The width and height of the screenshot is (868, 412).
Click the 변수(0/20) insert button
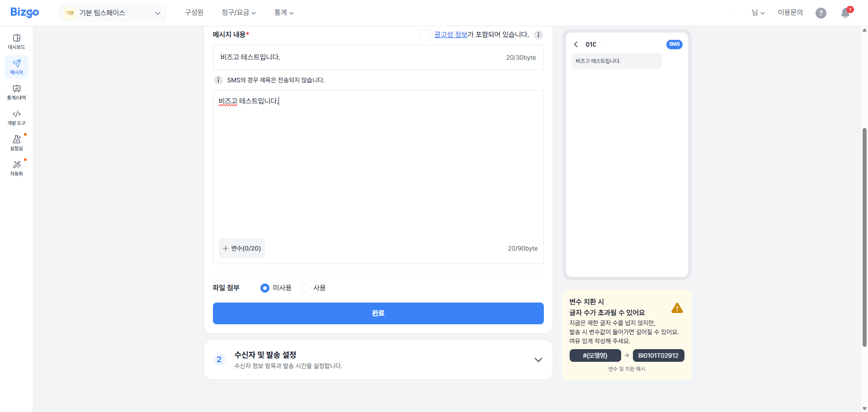[242, 248]
